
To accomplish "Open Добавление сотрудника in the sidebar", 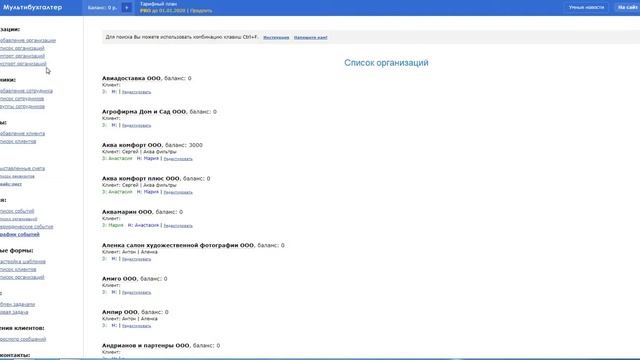I will pos(26,91).
